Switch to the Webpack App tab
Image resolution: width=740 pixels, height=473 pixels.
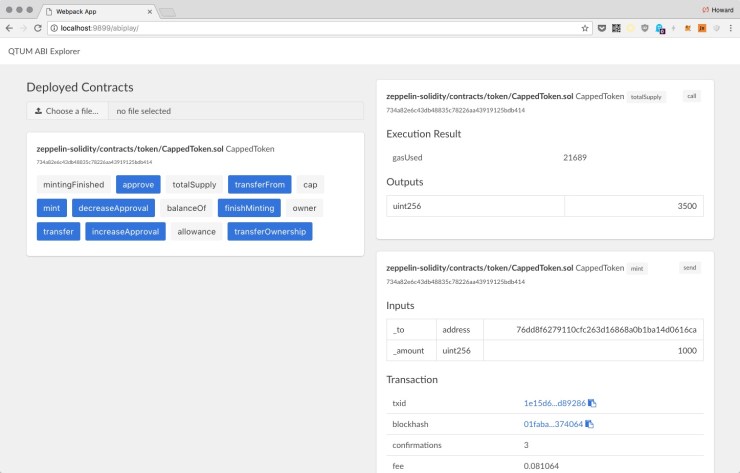[95, 9]
